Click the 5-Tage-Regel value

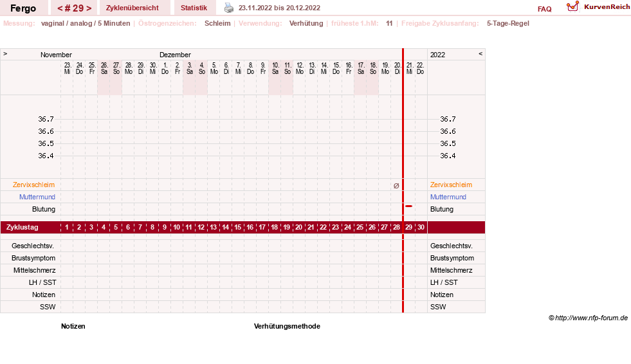508,23
